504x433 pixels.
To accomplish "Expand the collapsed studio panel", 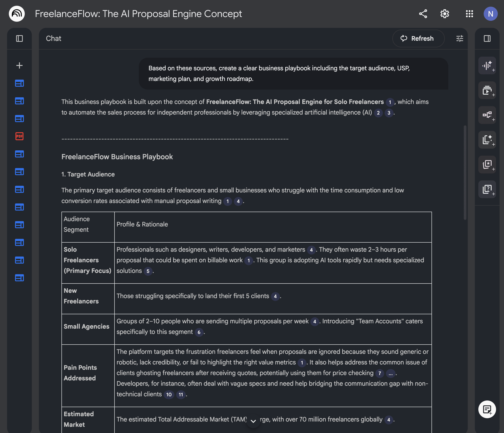I will (x=487, y=38).
